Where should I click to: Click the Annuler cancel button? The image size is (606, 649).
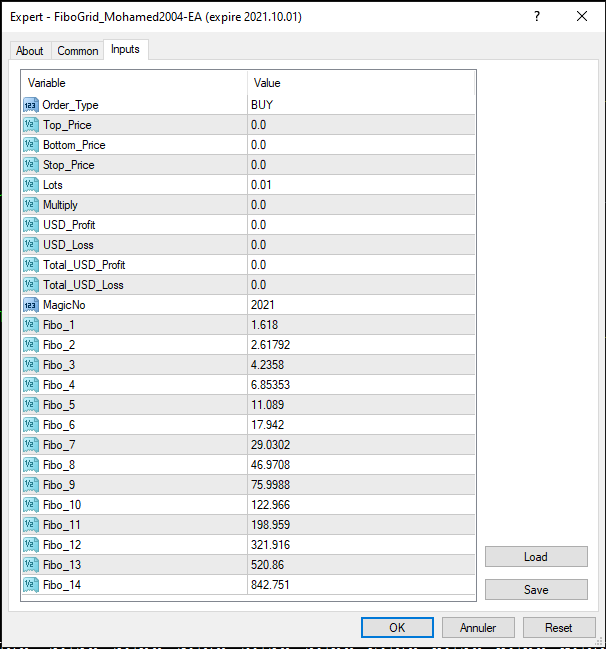coord(477,628)
